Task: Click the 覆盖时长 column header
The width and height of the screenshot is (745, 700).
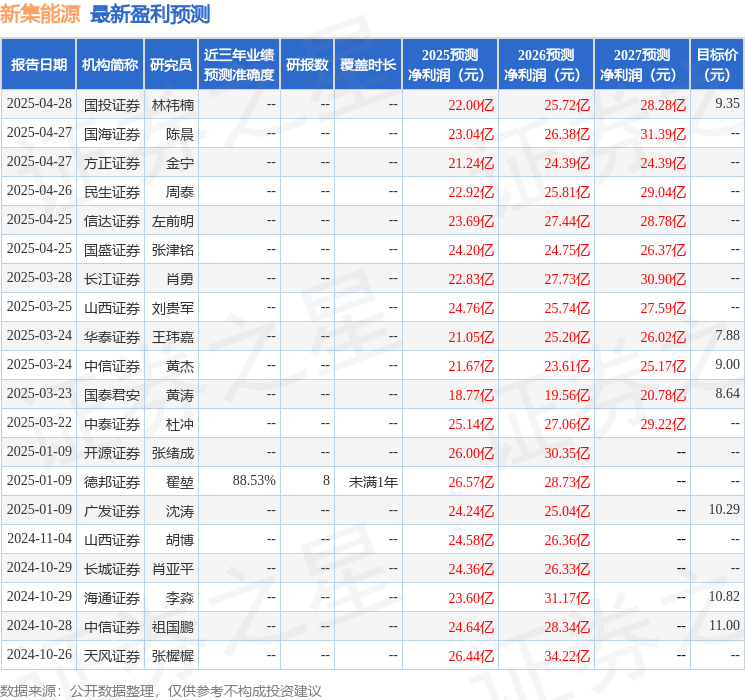Action: click(368, 65)
